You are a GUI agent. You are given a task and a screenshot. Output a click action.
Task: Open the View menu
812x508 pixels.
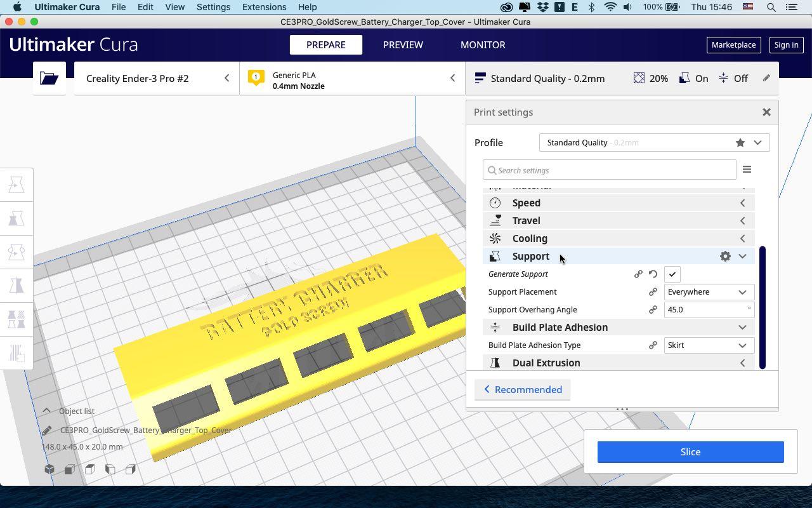click(x=174, y=7)
